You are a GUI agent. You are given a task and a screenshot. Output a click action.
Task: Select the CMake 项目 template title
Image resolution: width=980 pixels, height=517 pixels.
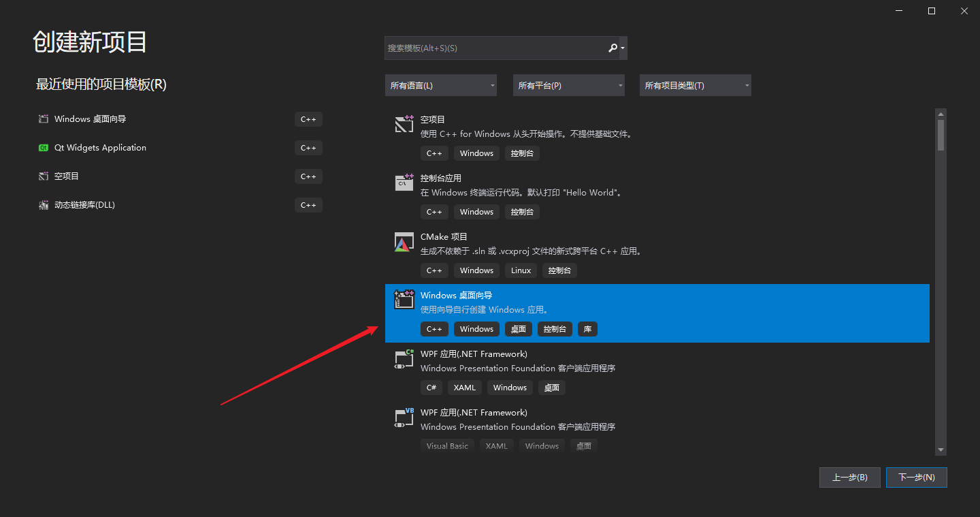pos(444,237)
